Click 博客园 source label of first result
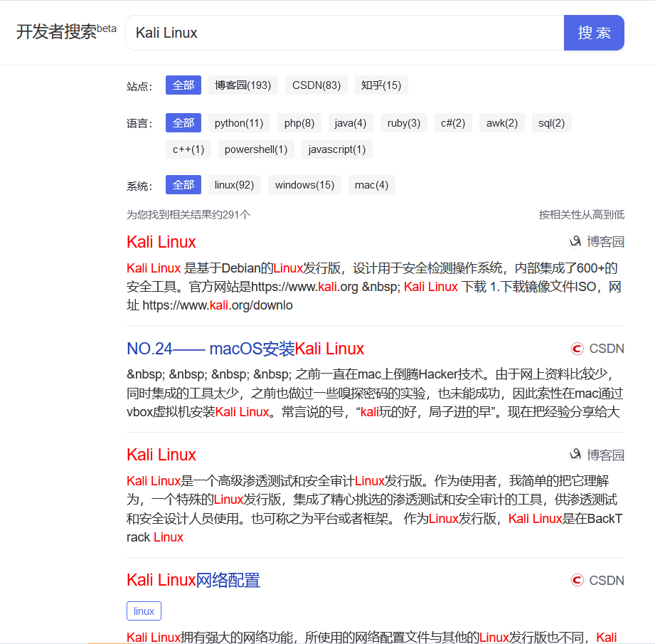The height and width of the screenshot is (644, 655). (606, 241)
